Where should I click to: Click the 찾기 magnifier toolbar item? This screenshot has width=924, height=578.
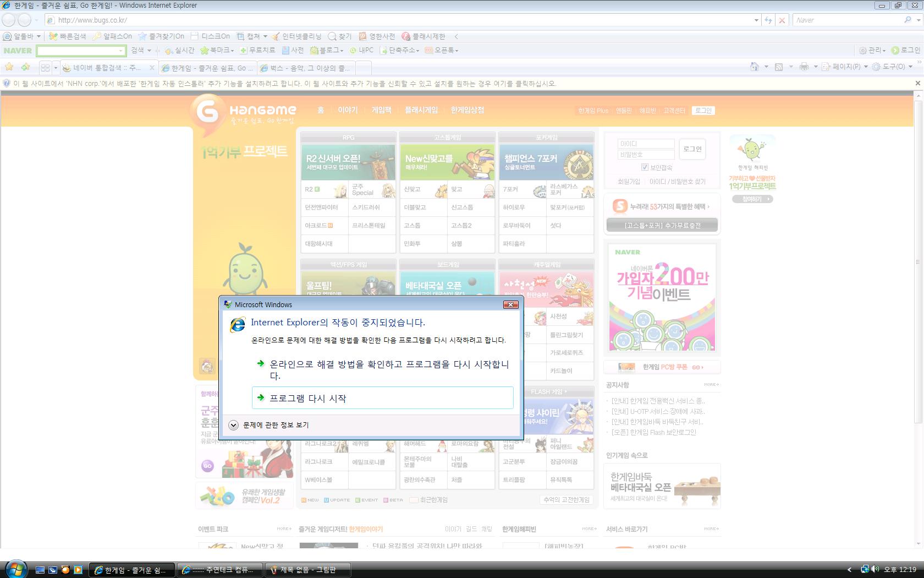(339, 36)
